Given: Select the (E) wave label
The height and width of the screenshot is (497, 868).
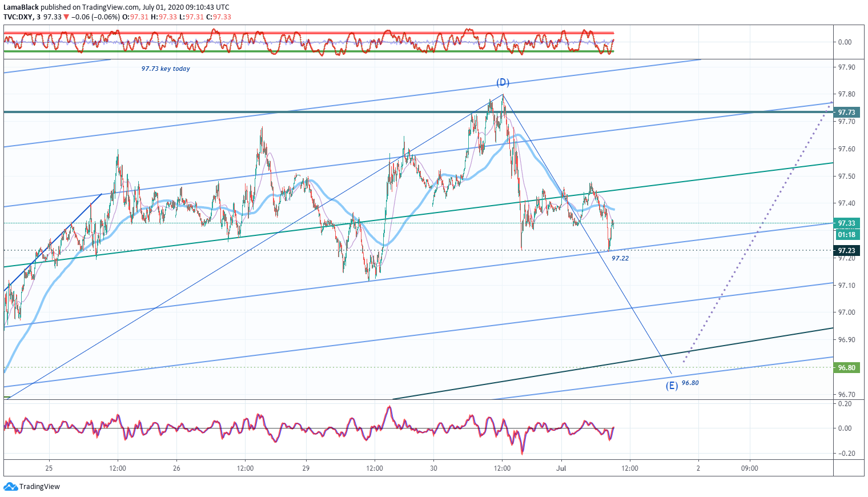Looking at the screenshot, I should coord(672,385).
